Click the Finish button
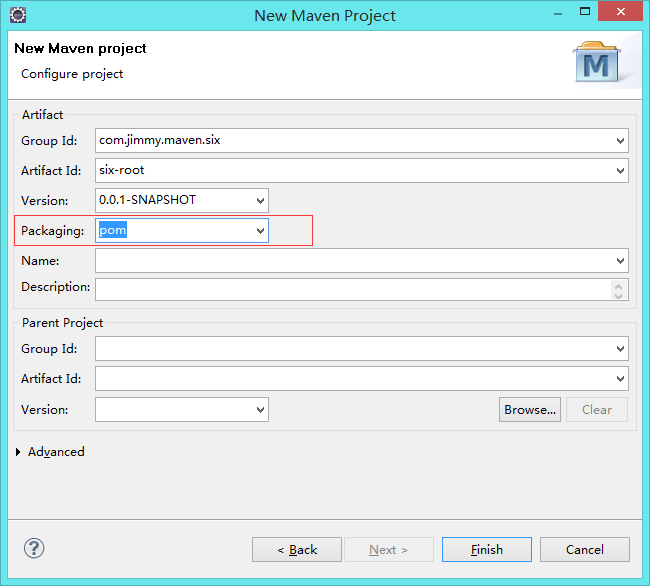The width and height of the screenshot is (650, 586). [487, 550]
